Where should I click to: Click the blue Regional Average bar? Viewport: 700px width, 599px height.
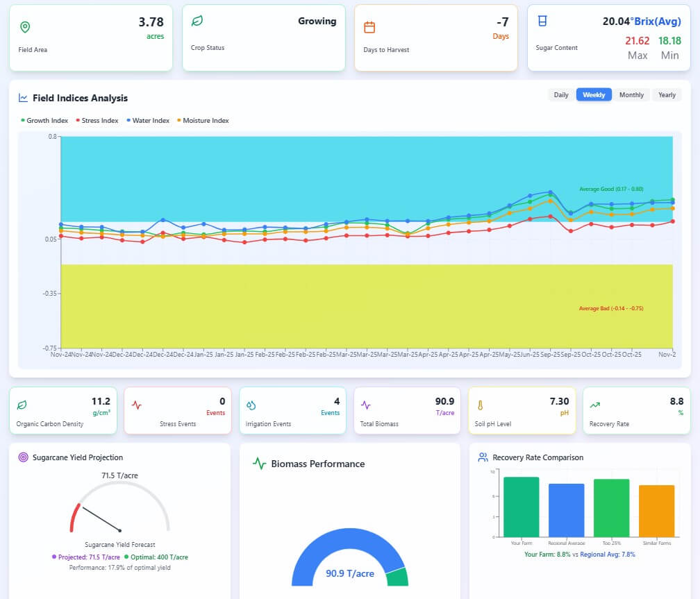tap(566, 510)
